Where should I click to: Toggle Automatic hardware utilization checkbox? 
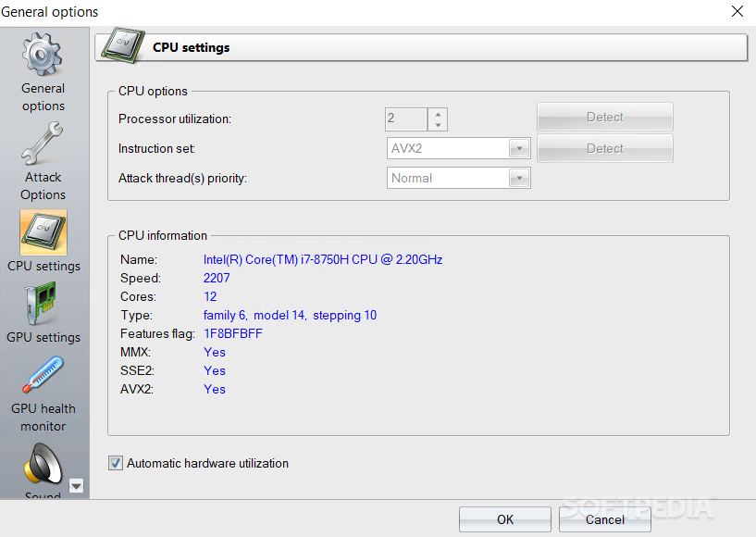116,463
